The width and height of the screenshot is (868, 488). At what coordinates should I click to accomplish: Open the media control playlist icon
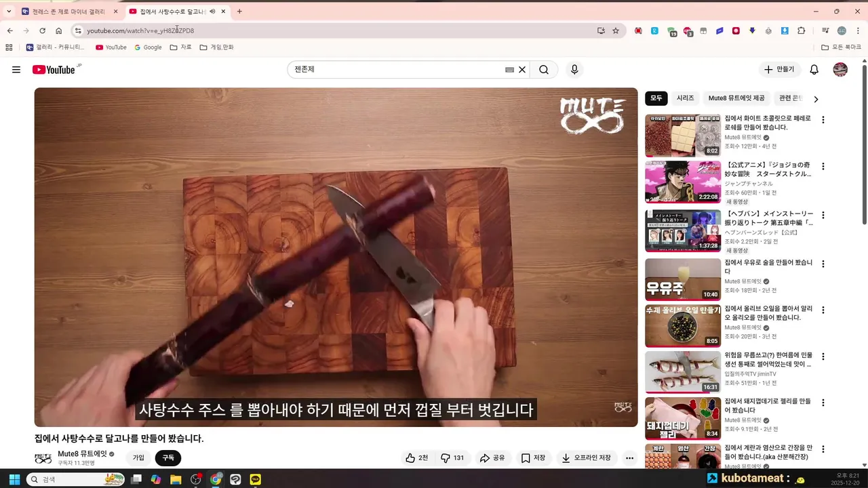click(825, 30)
